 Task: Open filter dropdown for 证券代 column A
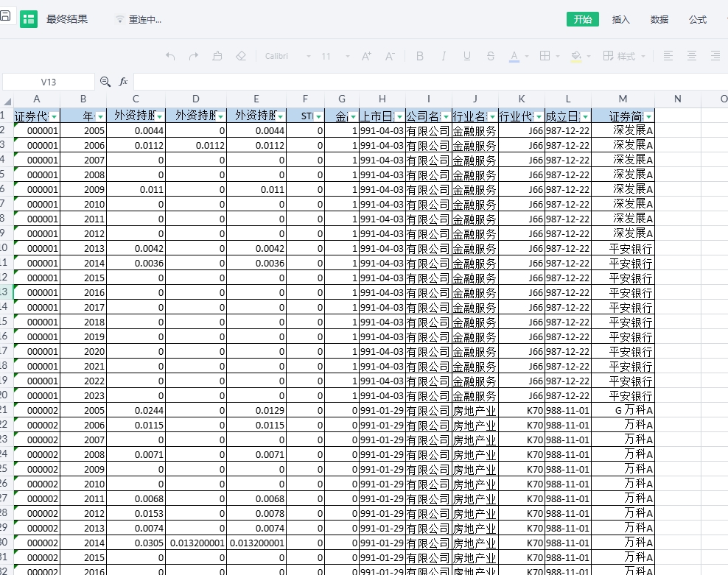tap(55, 116)
